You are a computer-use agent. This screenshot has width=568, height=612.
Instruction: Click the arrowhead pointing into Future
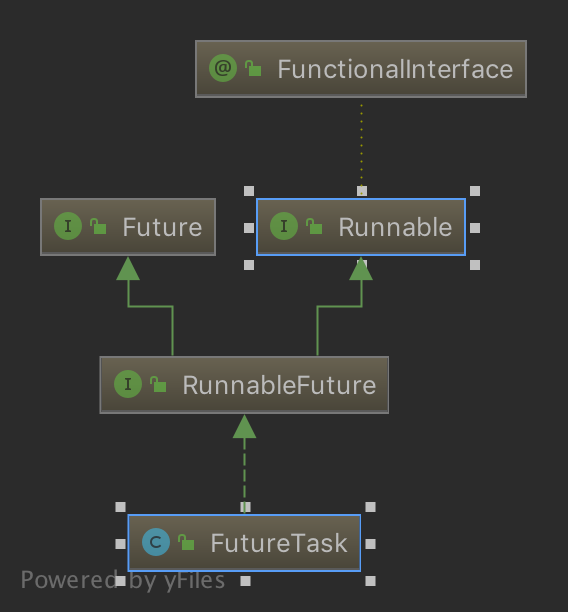[128, 269]
